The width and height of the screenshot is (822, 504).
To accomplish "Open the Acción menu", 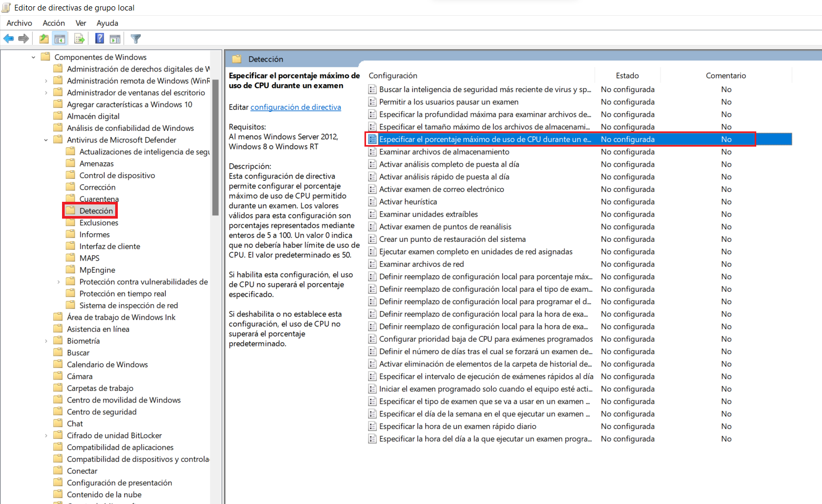I will (54, 23).
